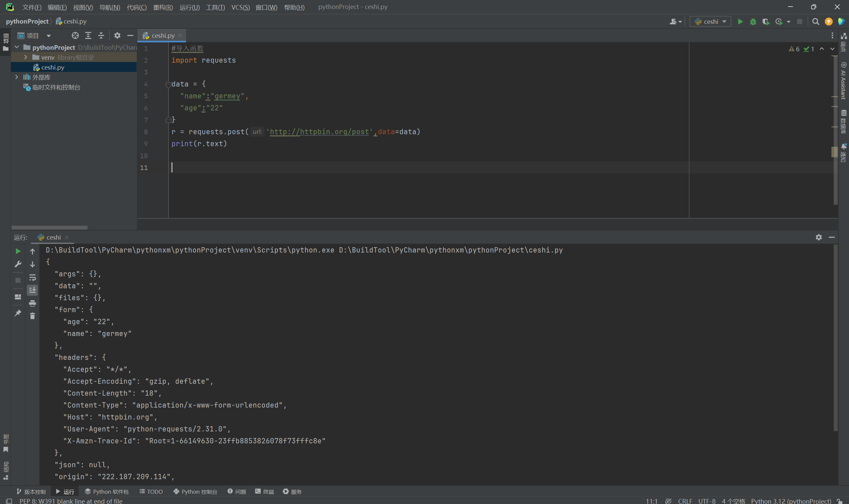The width and height of the screenshot is (849, 504).
Task: Open the 文件(F) menu
Action: 32,7
